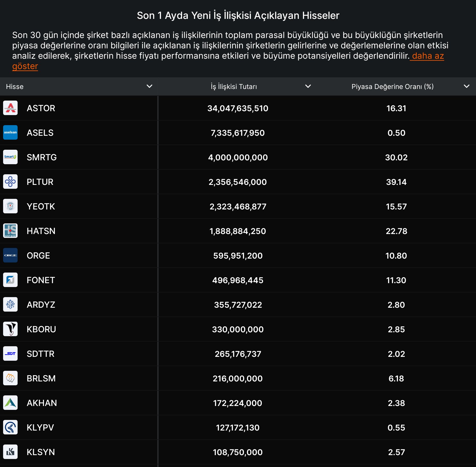The width and height of the screenshot is (476, 467).
Task: Expand the İş İlişkisi Tutarı column chevron
Action: 308,86
